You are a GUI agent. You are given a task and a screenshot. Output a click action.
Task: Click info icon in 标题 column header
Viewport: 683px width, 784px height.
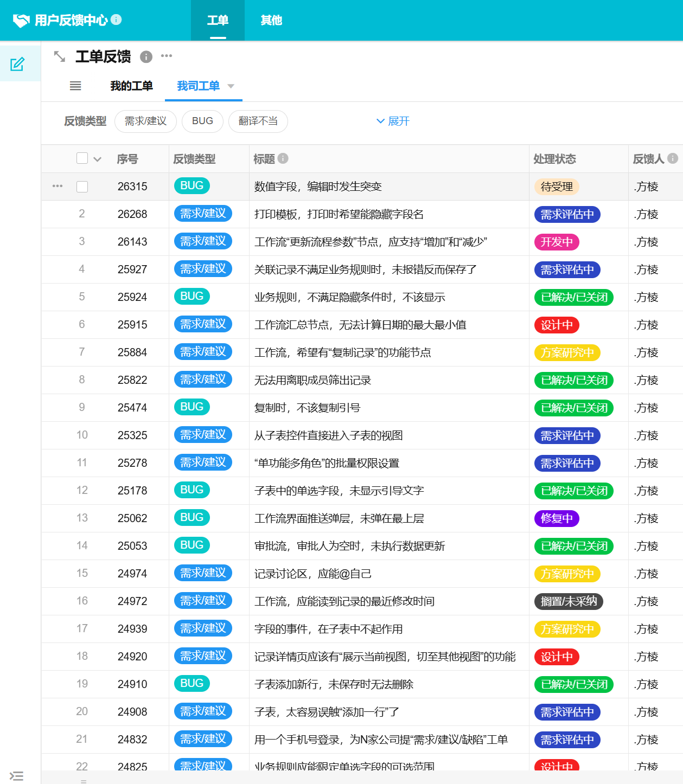point(283,158)
